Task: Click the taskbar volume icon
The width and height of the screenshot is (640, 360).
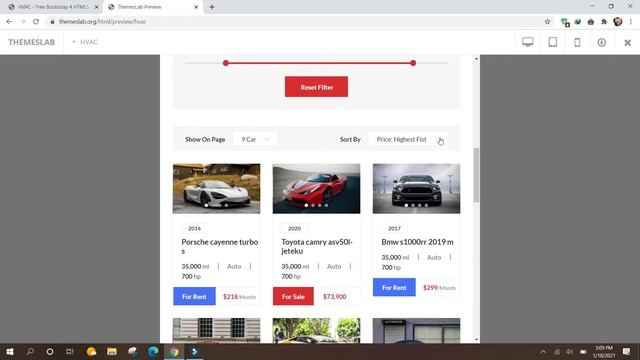Action: (x=569, y=351)
